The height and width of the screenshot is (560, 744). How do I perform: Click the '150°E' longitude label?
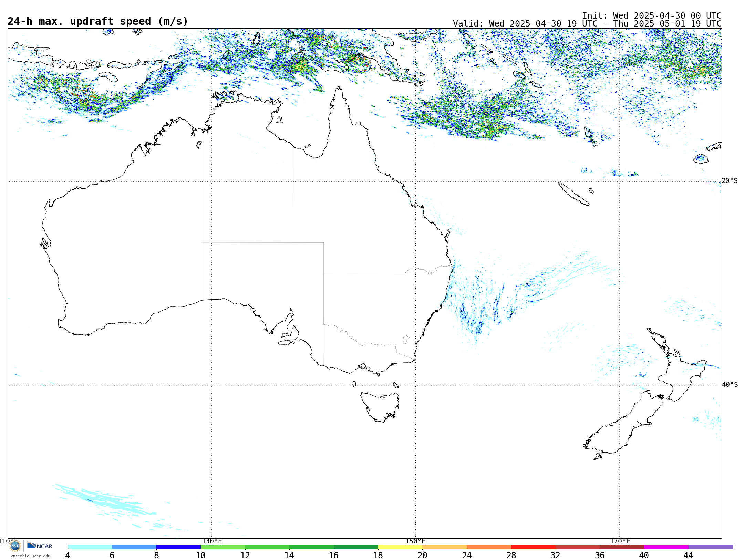(x=415, y=541)
